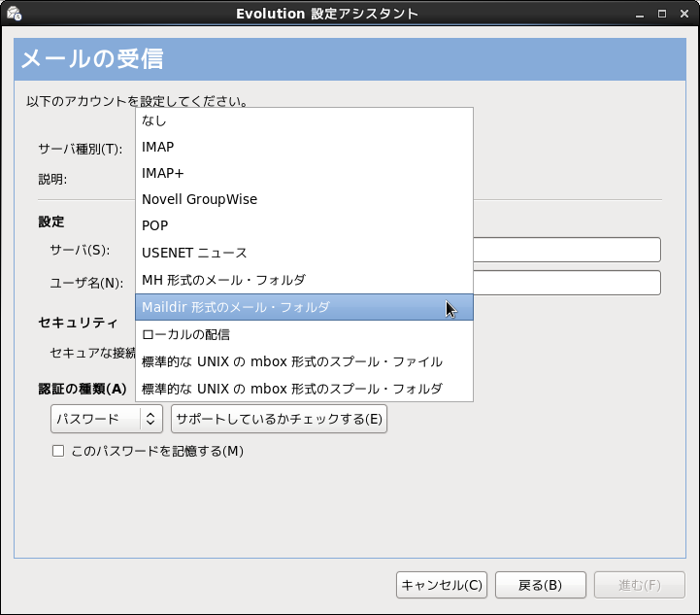Click サポートしているかチェックする(E) button
The width and height of the screenshot is (700, 615).
[279, 419]
